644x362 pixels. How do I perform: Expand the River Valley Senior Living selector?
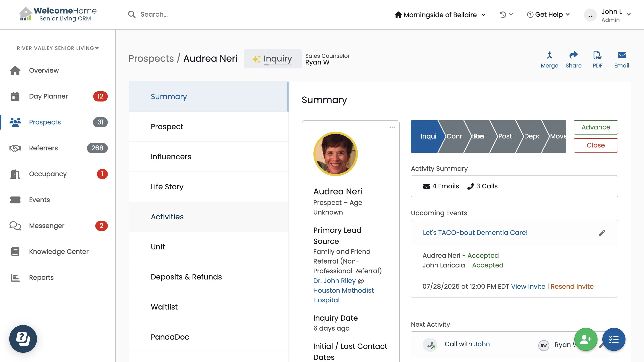coord(58,48)
